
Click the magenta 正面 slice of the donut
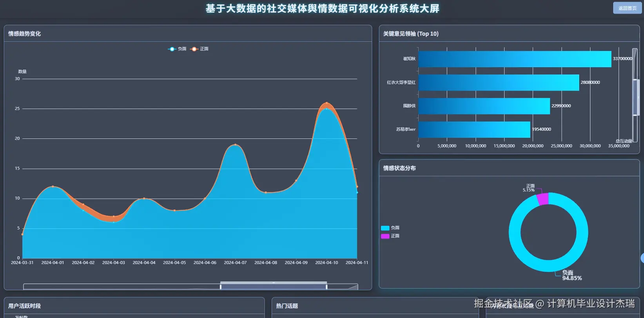point(542,199)
